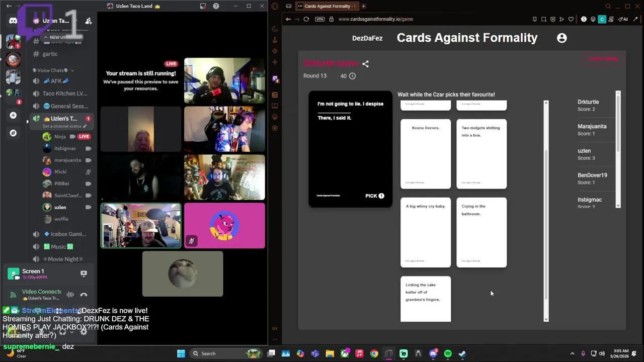The width and height of the screenshot is (644, 362).
Task: Open the Discord audio device chevron menu
Action: (72, 332)
